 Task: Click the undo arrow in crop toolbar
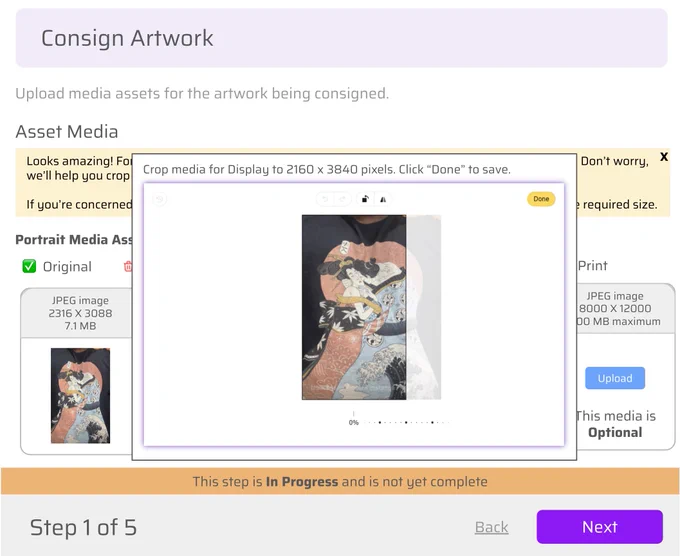coord(325,199)
